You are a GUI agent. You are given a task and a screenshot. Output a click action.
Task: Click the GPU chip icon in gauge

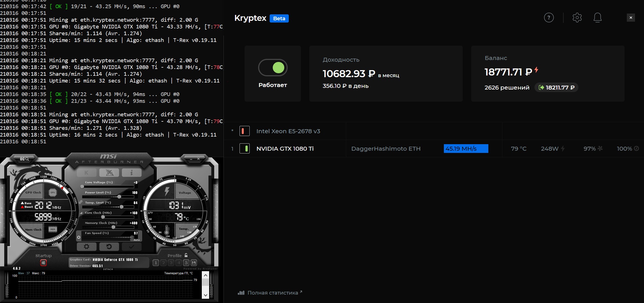click(x=53, y=192)
